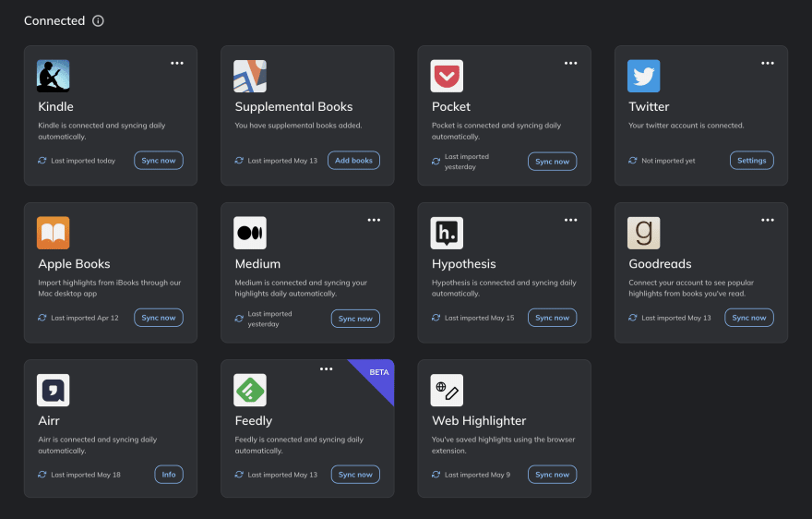
Task: Click "Last imported Apr 12" text
Action: [x=84, y=318]
